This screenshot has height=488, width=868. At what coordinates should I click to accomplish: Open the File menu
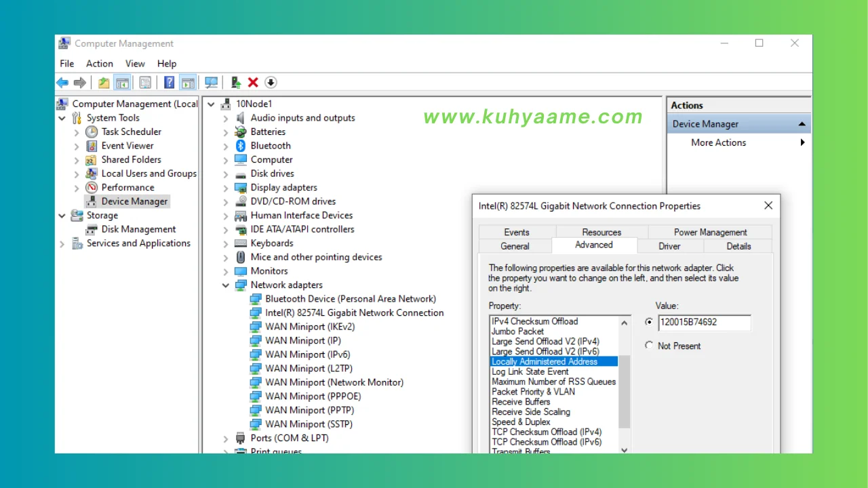(66, 64)
